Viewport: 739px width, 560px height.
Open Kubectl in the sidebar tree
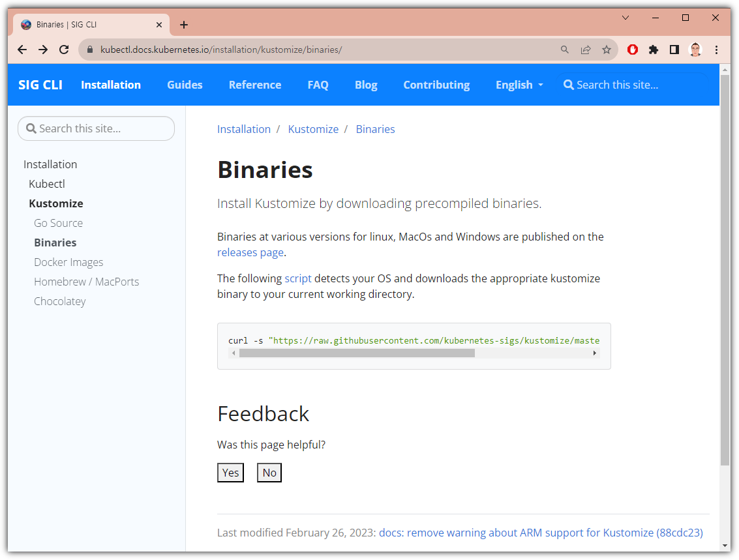tap(47, 184)
